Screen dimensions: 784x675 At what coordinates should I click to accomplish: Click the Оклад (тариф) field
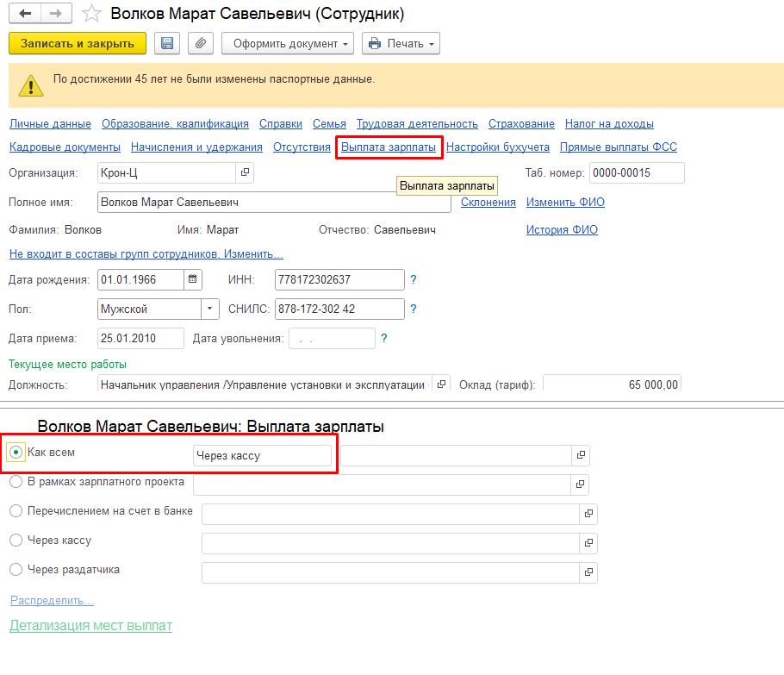tap(612, 384)
